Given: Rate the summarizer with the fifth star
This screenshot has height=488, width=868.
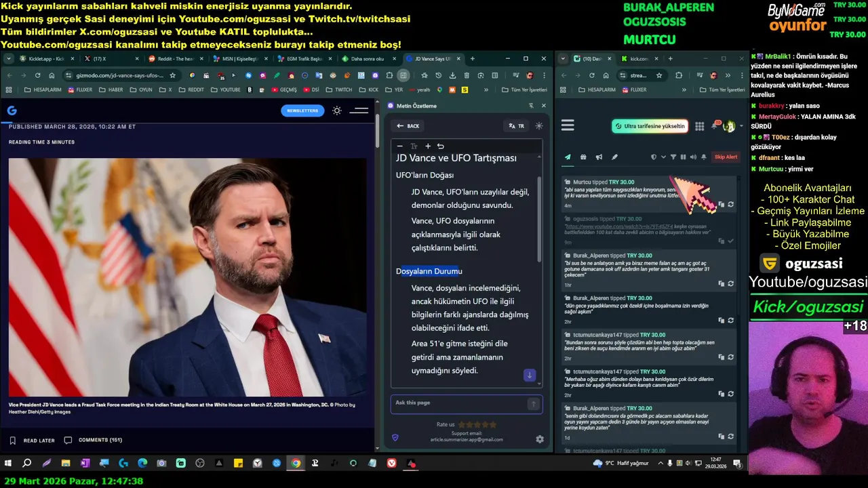Looking at the screenshot, I should [493, 424].
